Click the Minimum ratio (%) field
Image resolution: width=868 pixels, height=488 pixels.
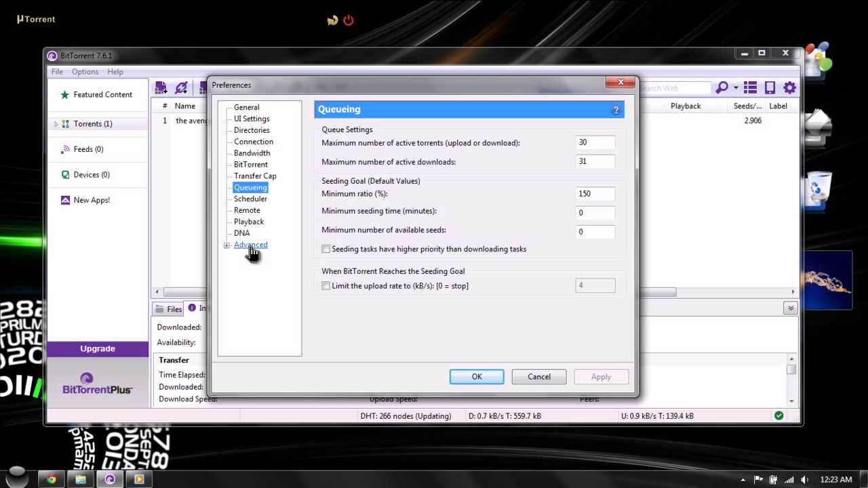(x=595, y=194)
